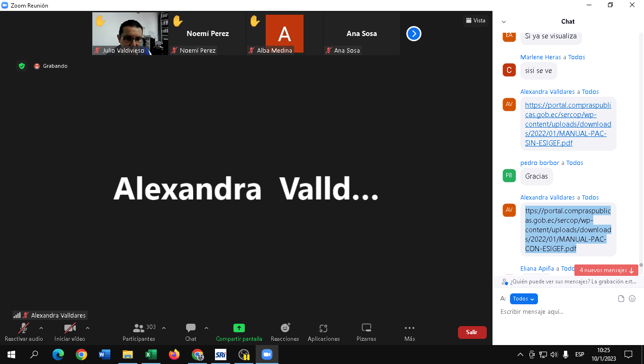This screenshot has height=364, width=644.
Task: Open the Todos recipient dropdown
Action: (x=524, y=299)
